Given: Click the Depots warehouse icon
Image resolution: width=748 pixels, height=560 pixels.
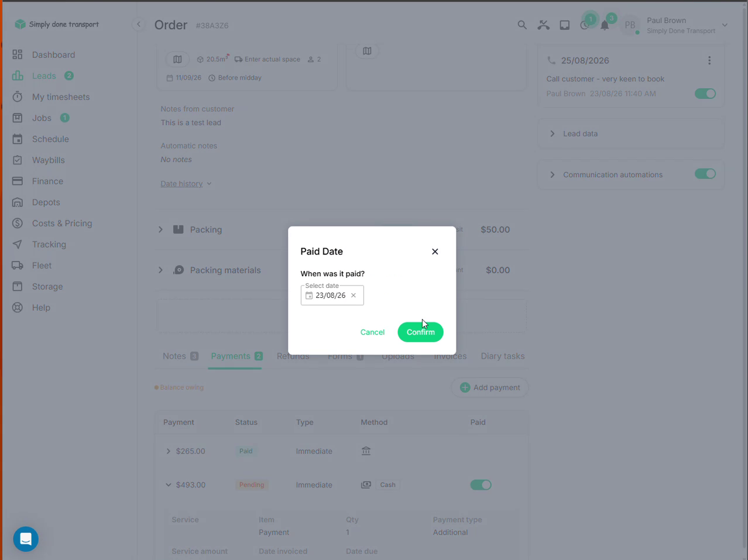Looking at the screenshot, I should coord(18,202).
